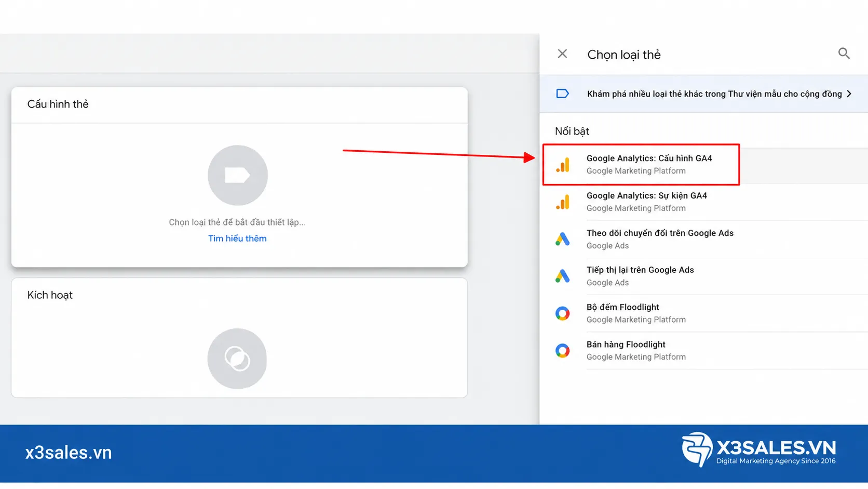The width and height of the screenshot is (868, 489).
Task: Select Google Analytics: Sự kiện GA4
Action: pyautogui.click(x=704, y=202)
